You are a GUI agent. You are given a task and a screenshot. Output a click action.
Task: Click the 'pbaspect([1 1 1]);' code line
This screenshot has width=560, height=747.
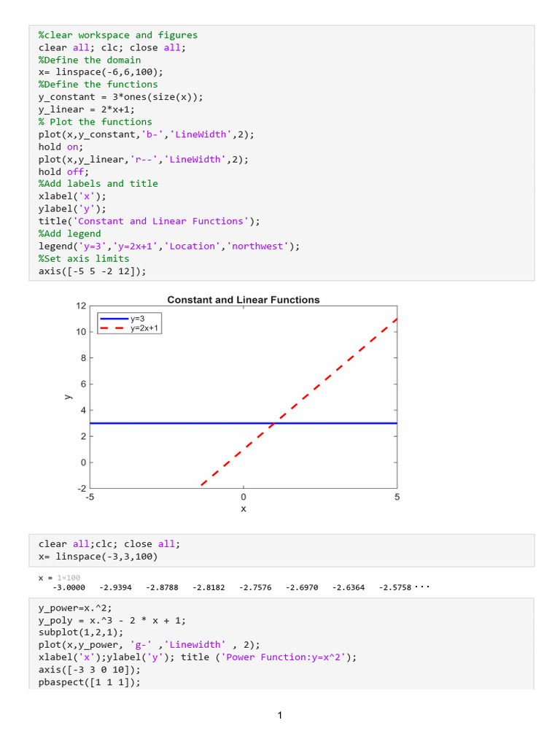click(90, 682)
